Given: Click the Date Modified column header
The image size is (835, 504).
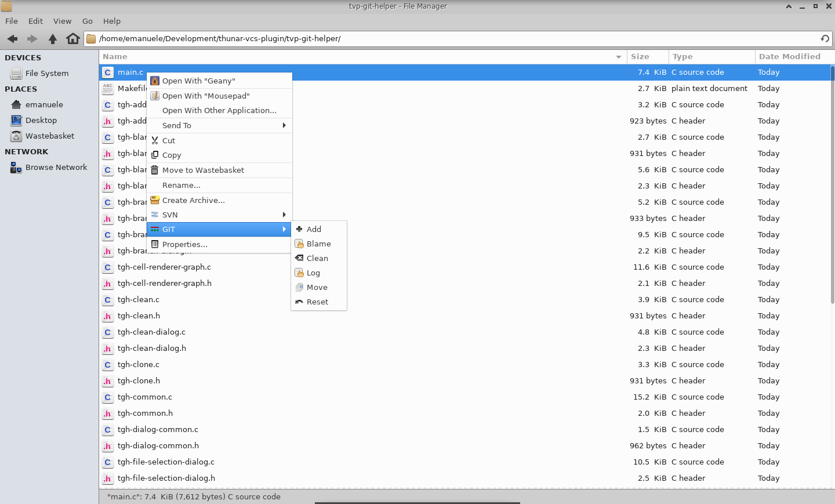Looking at the screenshot, I should pyautogui.click(x=792, y=57).
